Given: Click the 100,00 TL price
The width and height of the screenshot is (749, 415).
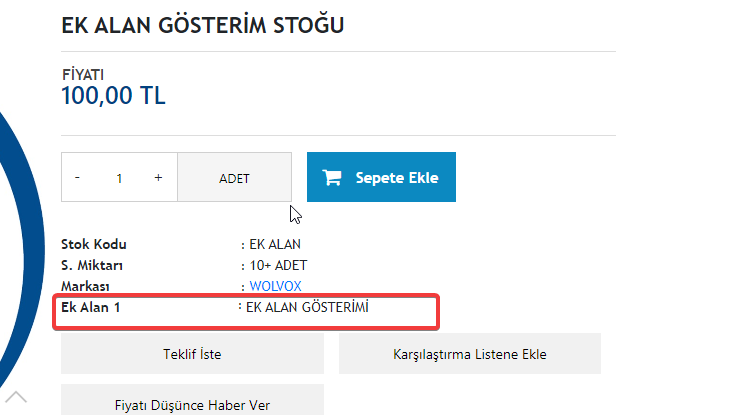Looking at the screenshot, I should pyautogui.click(x=113, y=95).
